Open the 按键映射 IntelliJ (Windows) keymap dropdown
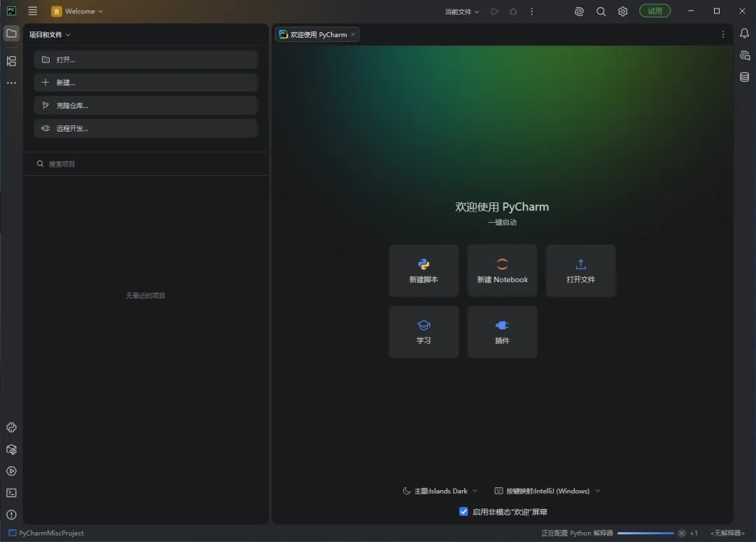The image size is (756, 542). [547, 491]
